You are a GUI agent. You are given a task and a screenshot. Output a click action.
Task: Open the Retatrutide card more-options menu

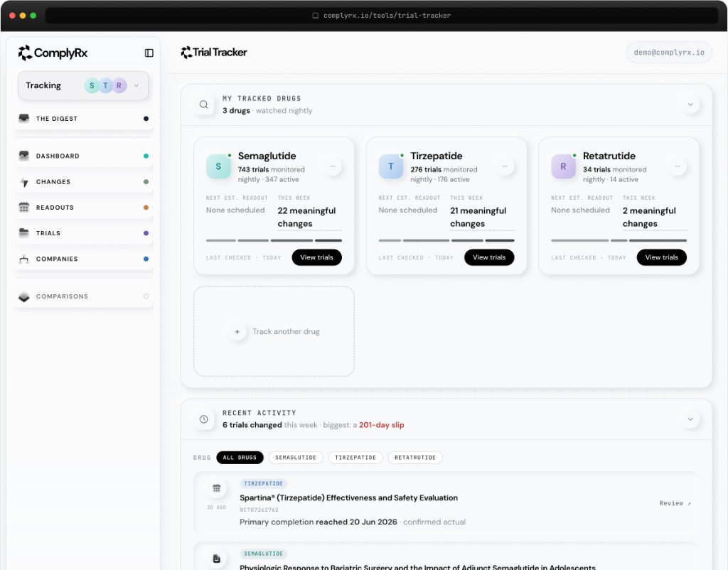point(678,166)
